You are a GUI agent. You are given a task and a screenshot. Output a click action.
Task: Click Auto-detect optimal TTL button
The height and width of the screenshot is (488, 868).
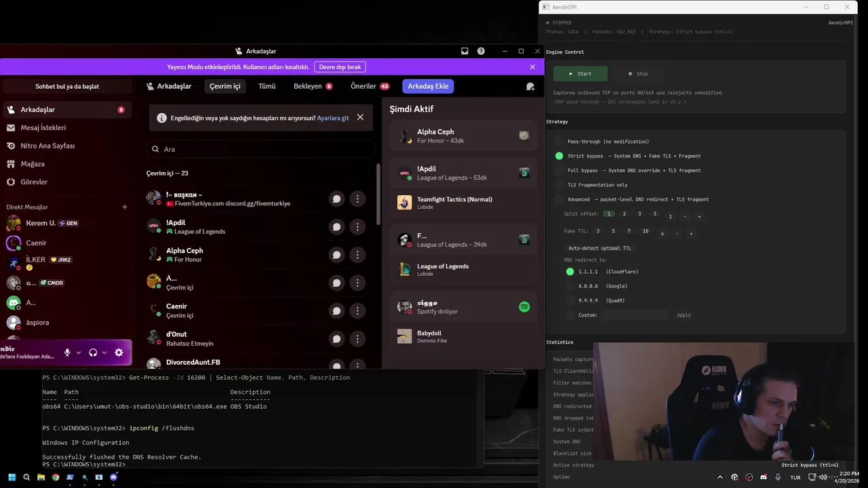pyautogui.click(x=599, y=248)
